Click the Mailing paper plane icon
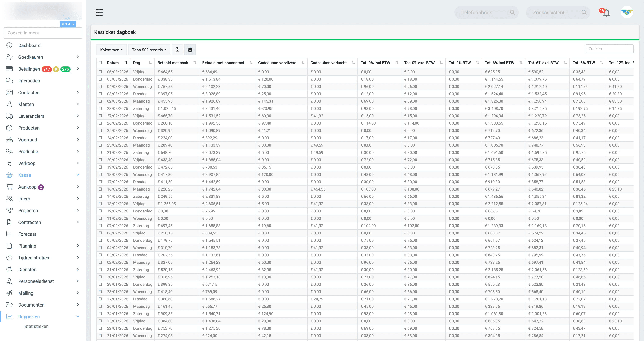This screenshot has width=644, height=341. pyautogui.click(x=9, y=293)
